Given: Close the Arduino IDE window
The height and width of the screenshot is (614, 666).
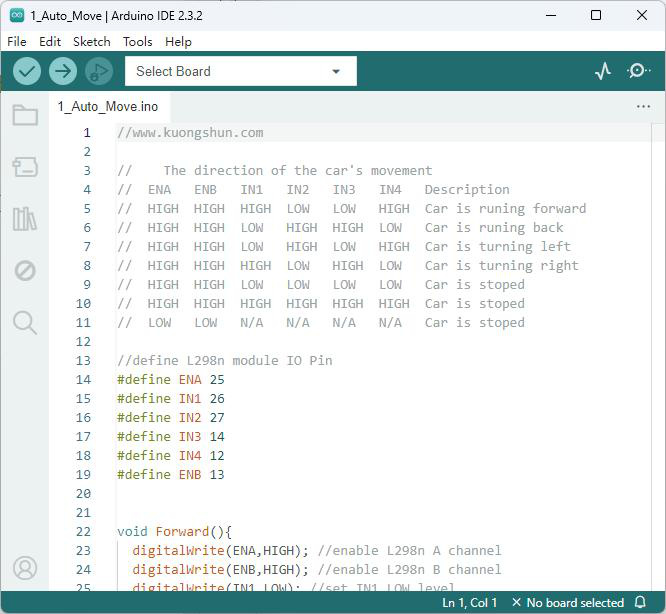Looking at the screenshot, I should tap(642, 15).
